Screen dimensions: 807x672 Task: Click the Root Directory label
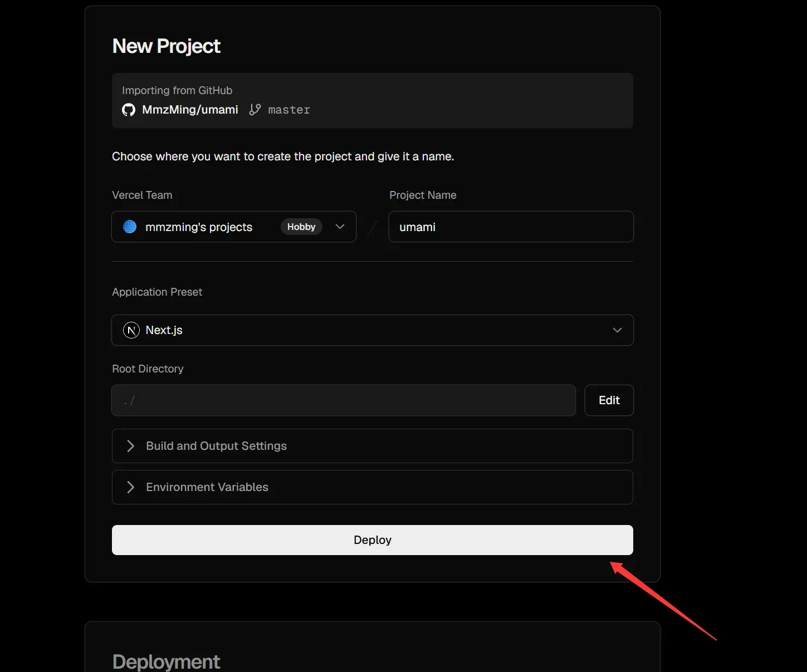[x=148, y=369]
